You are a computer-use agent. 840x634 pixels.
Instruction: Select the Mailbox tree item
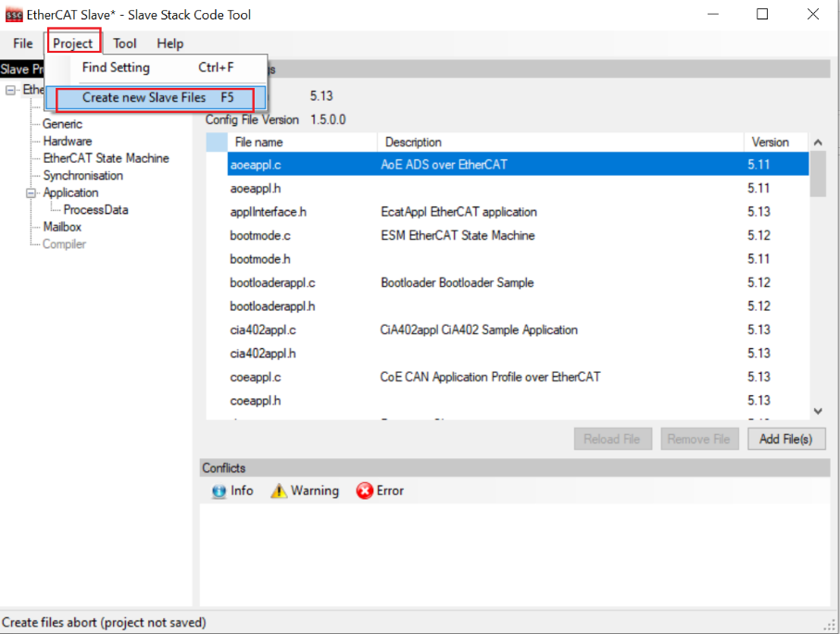(62, 227)
